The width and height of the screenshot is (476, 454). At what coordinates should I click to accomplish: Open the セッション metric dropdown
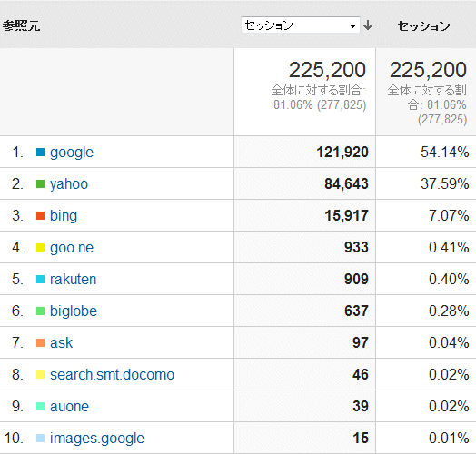coord(301,25)
